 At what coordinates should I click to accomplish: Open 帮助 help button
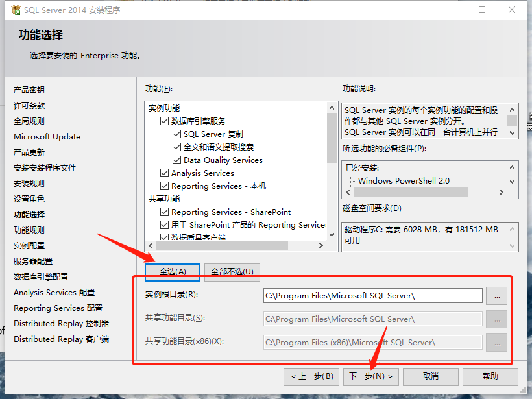(490, 376)
